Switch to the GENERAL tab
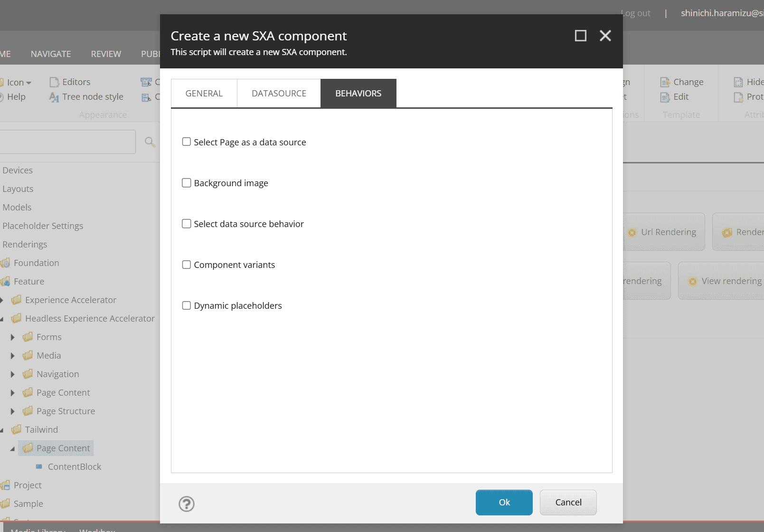The image size is (764, 532). 204,94
